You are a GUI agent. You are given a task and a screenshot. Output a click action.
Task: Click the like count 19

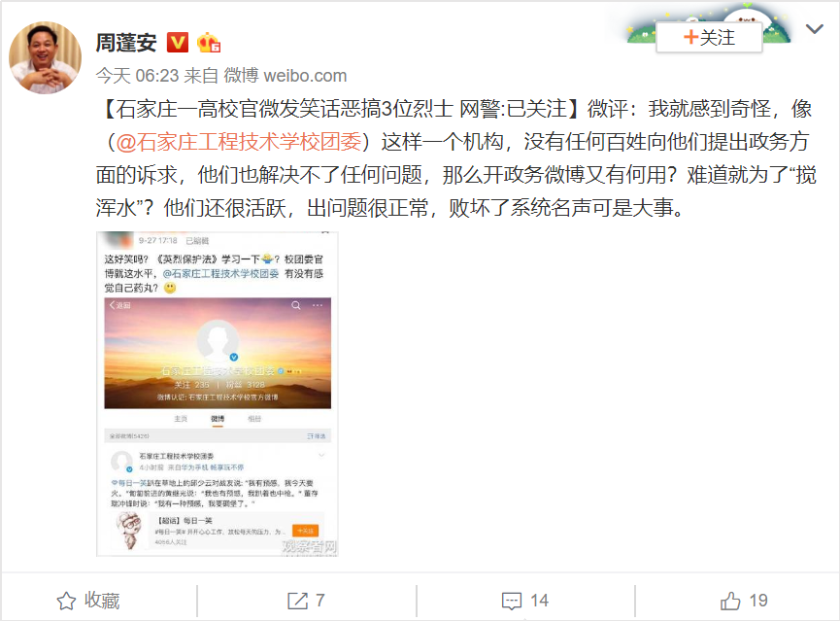point(758,601)
